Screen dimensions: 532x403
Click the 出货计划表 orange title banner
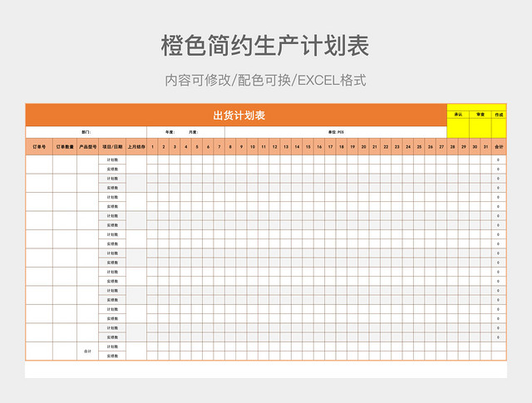236,115
